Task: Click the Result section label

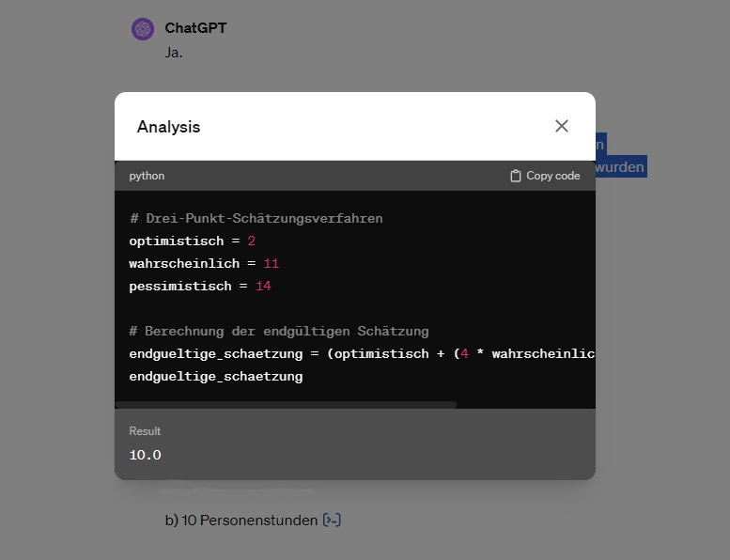Action: point(145,431)
